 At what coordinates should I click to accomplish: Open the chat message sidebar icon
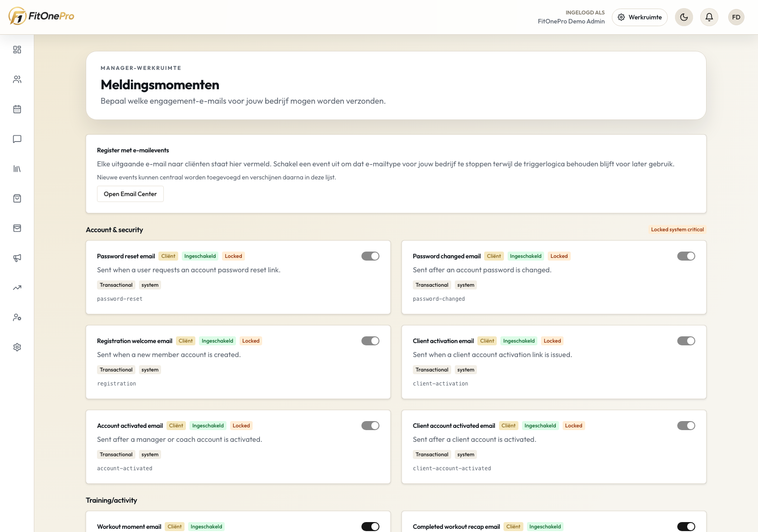(x=17, y=139)
